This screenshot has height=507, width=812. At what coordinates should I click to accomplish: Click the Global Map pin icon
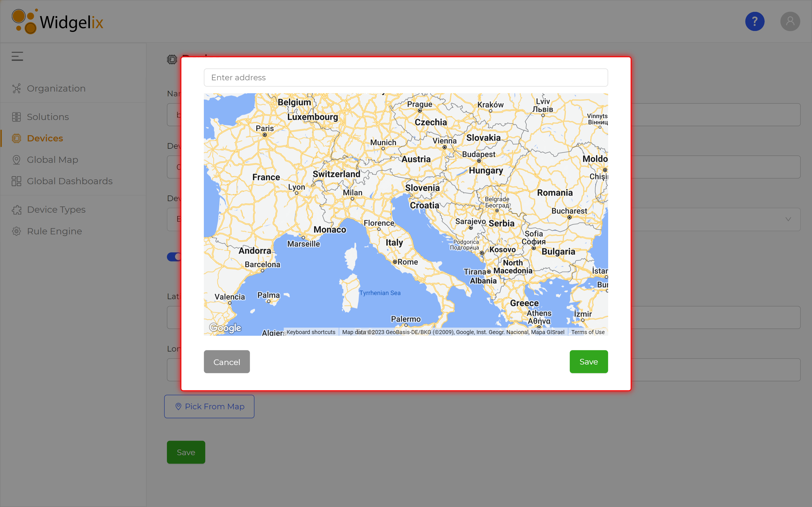(x=16, y=160)
